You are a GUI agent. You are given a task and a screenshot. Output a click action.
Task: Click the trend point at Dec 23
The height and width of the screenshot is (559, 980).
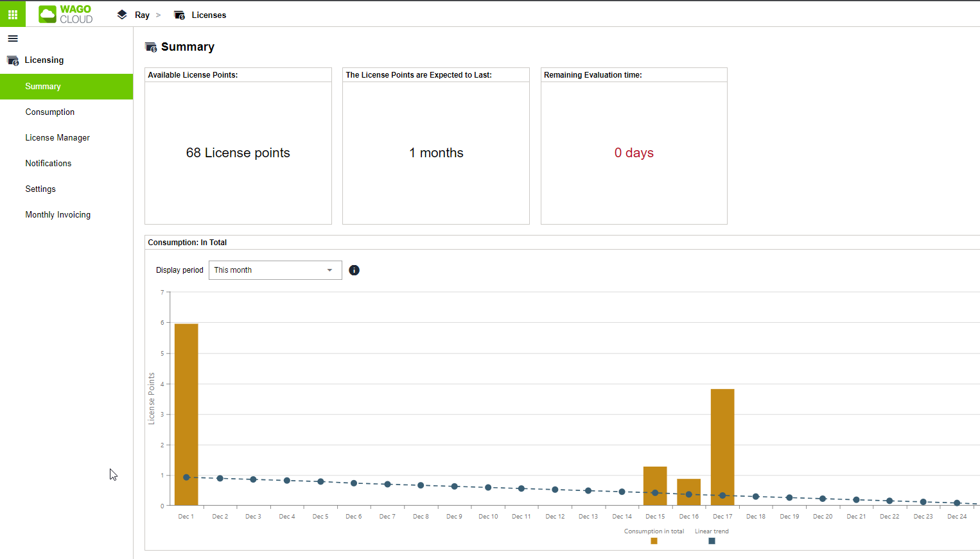tap(923, 502)
